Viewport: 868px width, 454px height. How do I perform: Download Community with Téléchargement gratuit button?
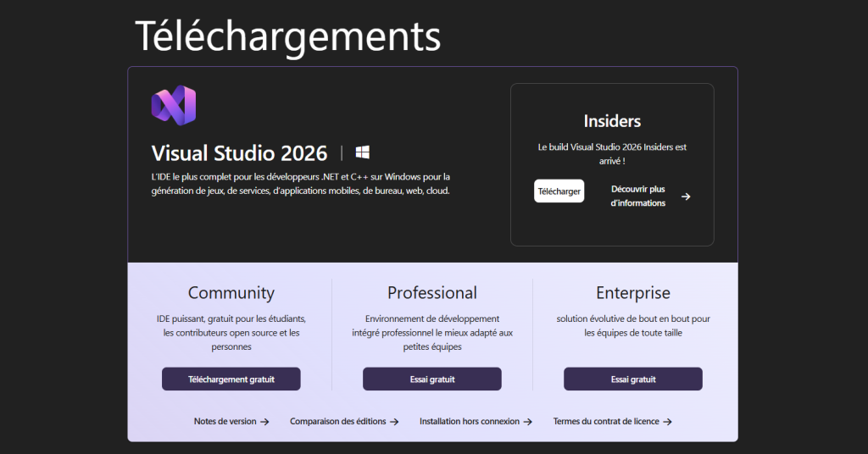(x=231, y=379)
